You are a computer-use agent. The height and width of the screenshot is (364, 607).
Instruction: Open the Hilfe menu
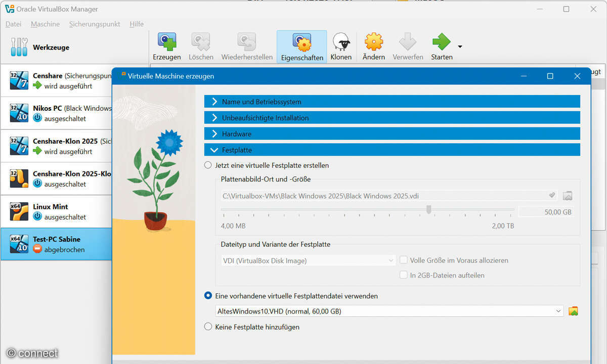(x=137, y=24)
